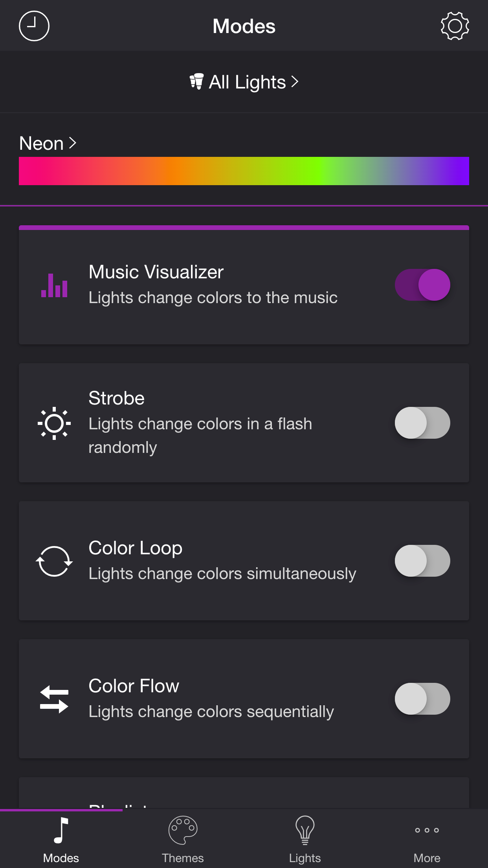Tap the Color Flow arrows icon
The image size is (488, 868).
coord(54,699)
